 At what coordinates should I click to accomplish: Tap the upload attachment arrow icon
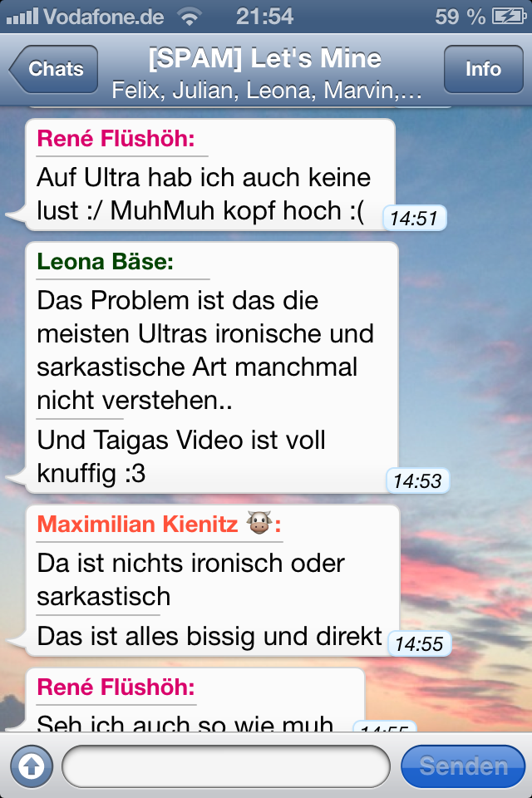tap(32, 766)
